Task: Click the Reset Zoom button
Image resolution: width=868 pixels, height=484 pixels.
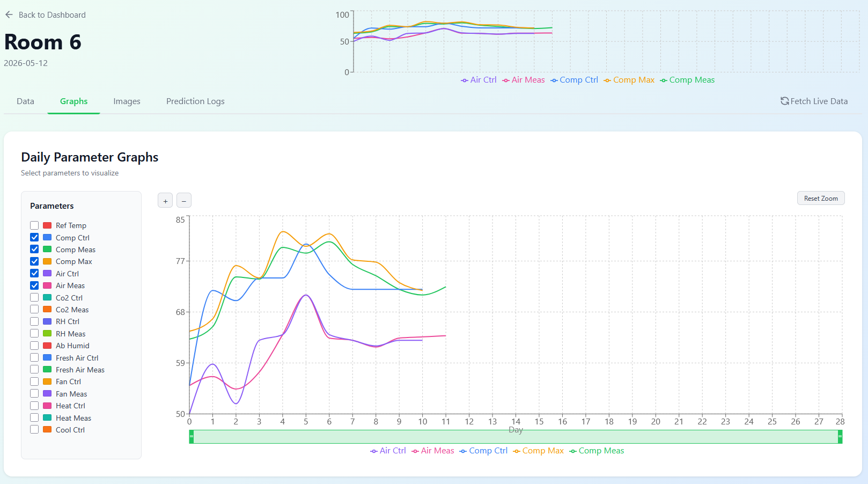Action: [821, 199]
